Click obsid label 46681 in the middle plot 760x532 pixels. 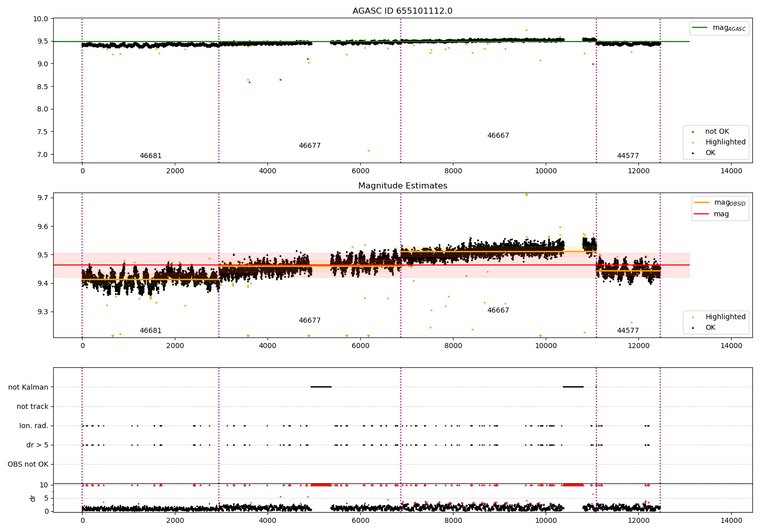pos(150,330)
